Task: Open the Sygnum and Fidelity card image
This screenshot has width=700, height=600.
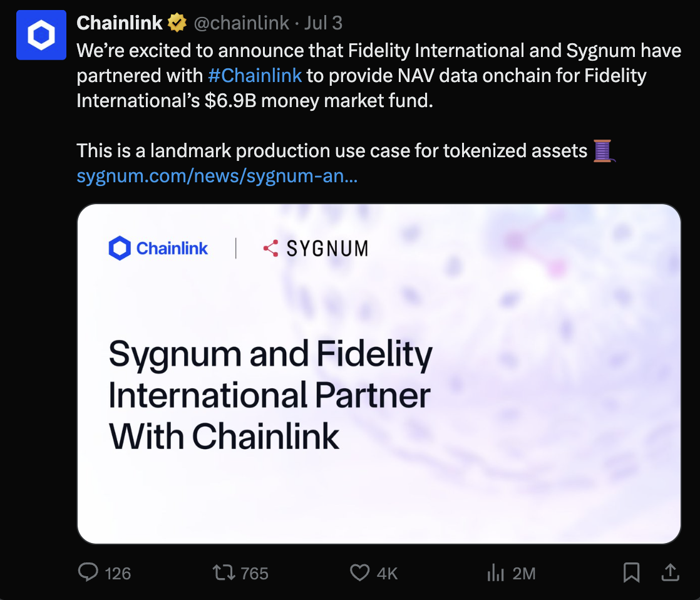Action: pos(379,374)
